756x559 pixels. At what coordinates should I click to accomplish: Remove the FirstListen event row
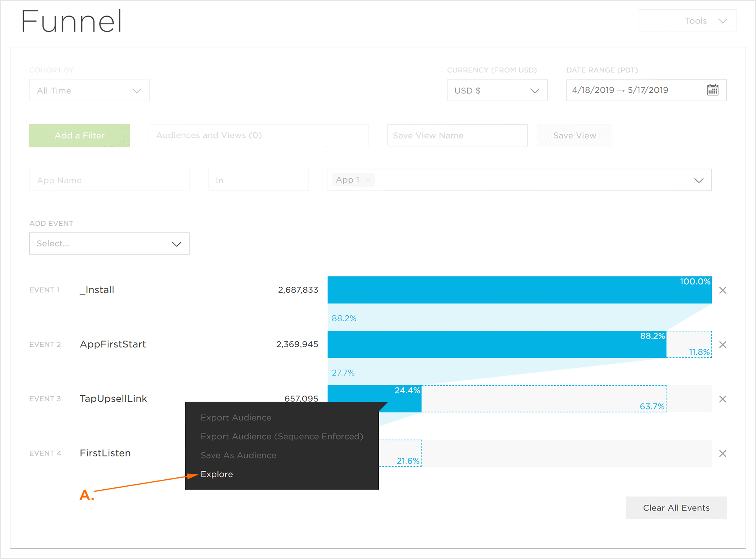(x=723, y=454)
